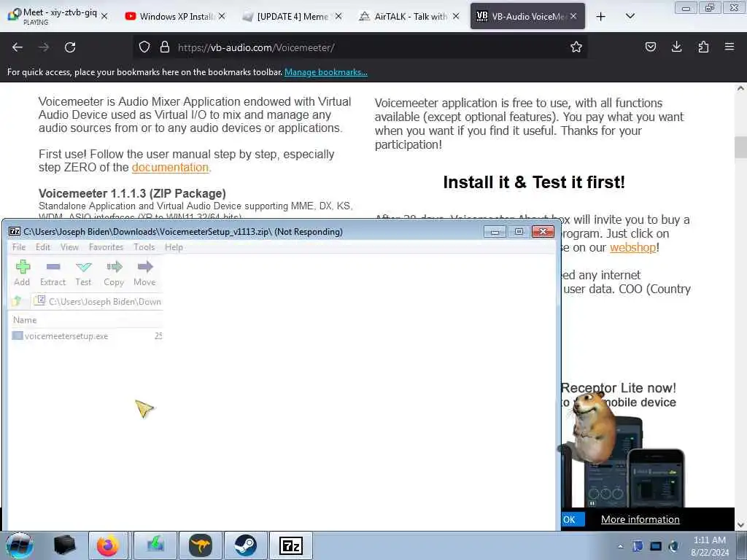Open the webshop link on page
Viewport: 747px width, 560px height.
pyautogui.click(x=633, y=248)
